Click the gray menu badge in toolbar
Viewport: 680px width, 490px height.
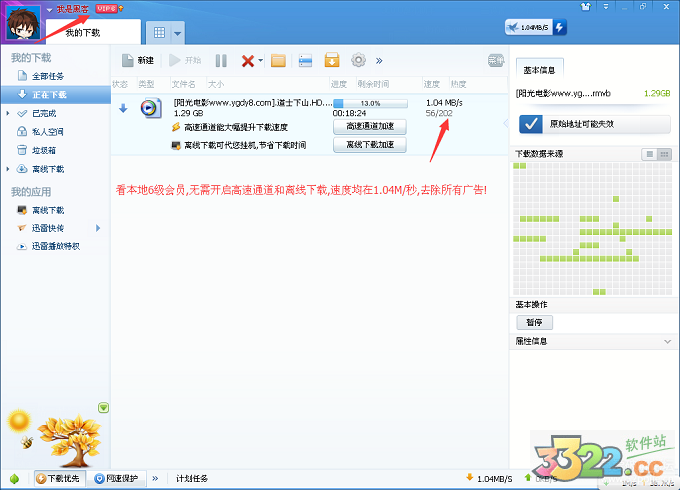(x=496, y=60)
